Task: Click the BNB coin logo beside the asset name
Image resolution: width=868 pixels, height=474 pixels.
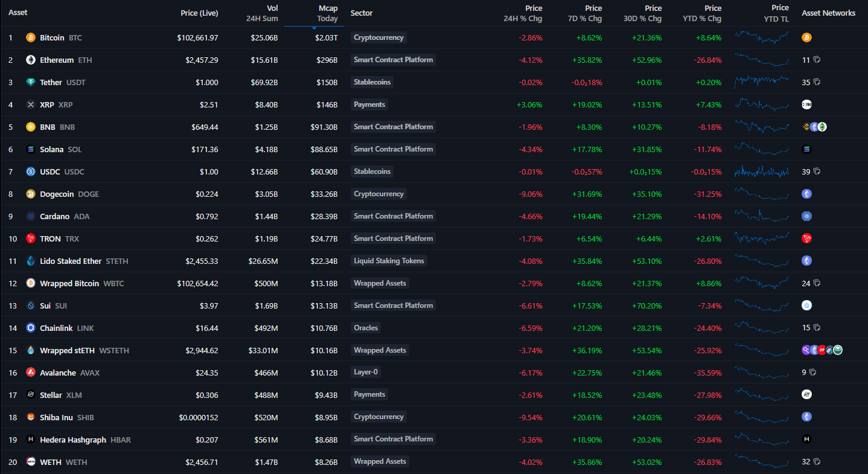Action: click(31, 127)
